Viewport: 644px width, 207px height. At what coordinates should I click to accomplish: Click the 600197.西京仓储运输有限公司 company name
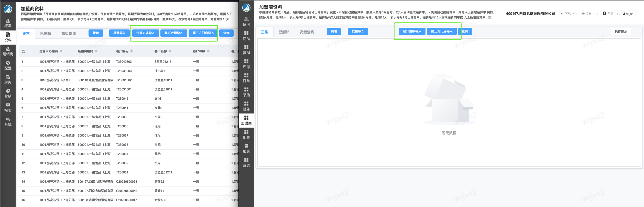pyautogui.click(x=530, y=14)
